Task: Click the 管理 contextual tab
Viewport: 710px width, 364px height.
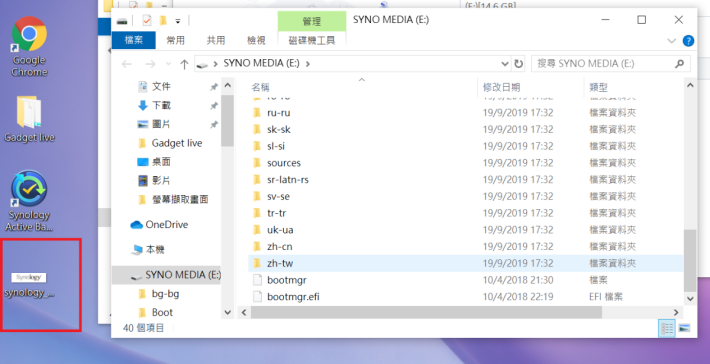Action: click(312, 21)
